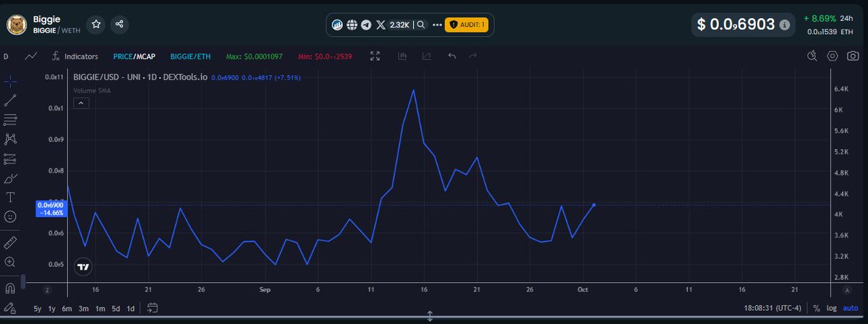This screenshot has height=324, width=868.
Task: Select the Fibonacci retracement tool
Action: click(x=10, y=119)
